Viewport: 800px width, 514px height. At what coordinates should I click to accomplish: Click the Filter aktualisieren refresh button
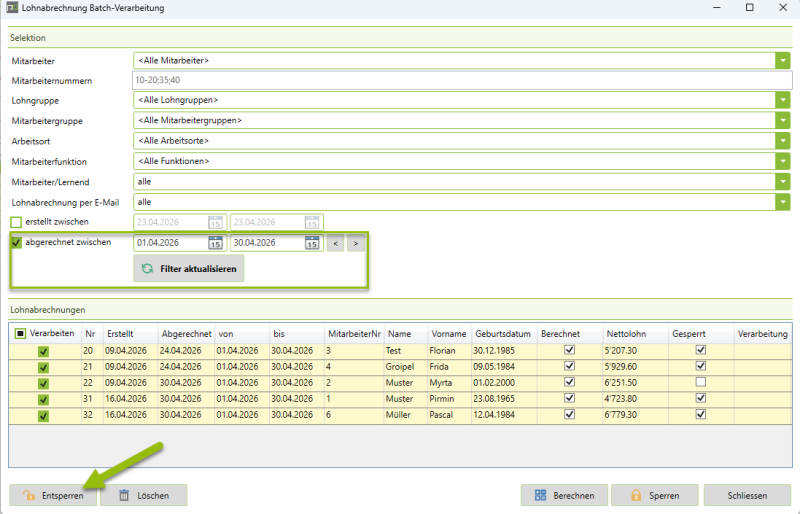click(x=189, y=269)
